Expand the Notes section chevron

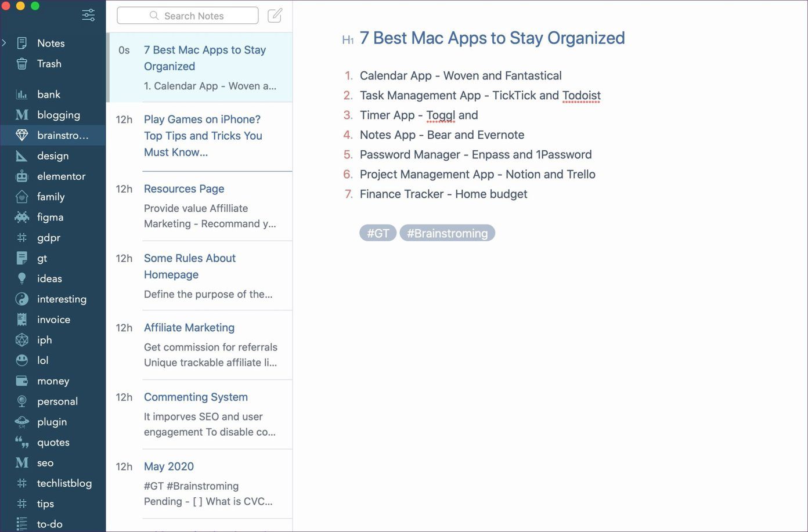[4, 43]
